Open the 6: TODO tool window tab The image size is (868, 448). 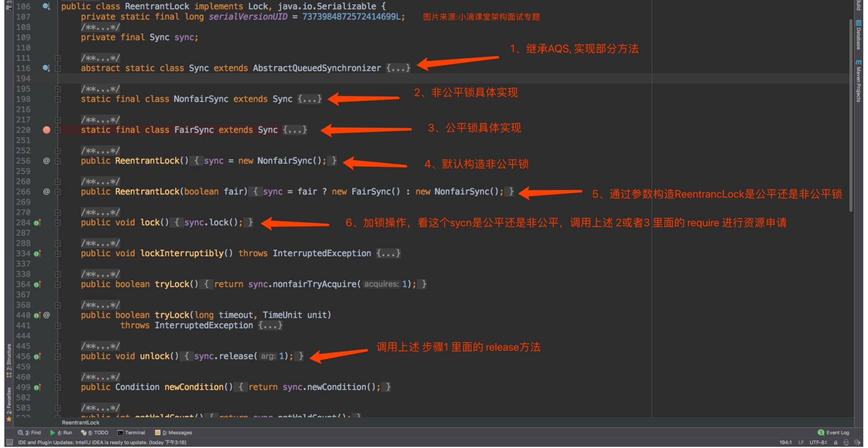coord(95,432)
